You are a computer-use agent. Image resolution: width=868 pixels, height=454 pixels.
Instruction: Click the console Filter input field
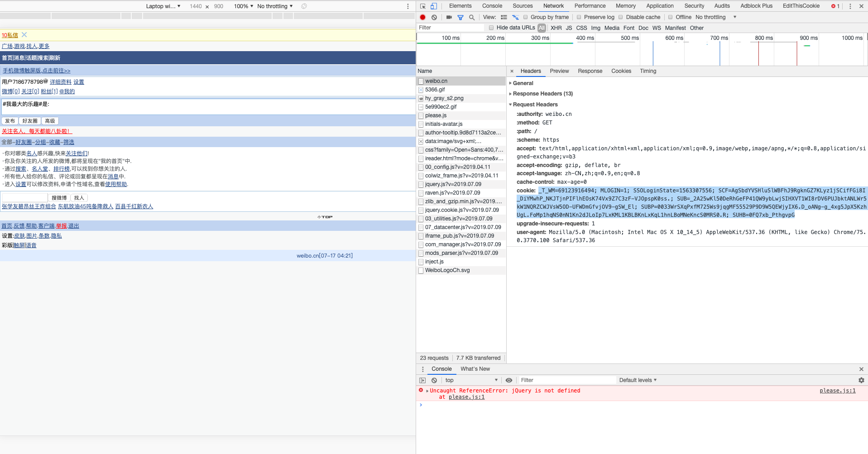click(x=567, y=380)
